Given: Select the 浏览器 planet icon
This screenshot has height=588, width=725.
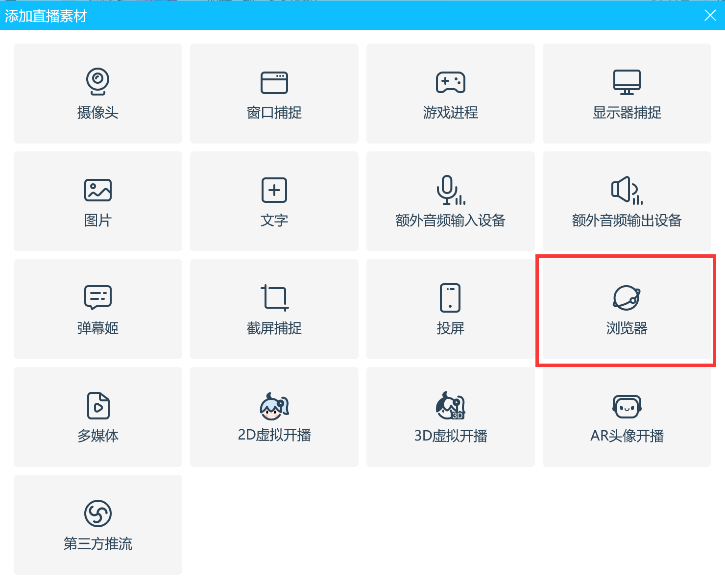Looking at the screenshot, I should [627, 297].
